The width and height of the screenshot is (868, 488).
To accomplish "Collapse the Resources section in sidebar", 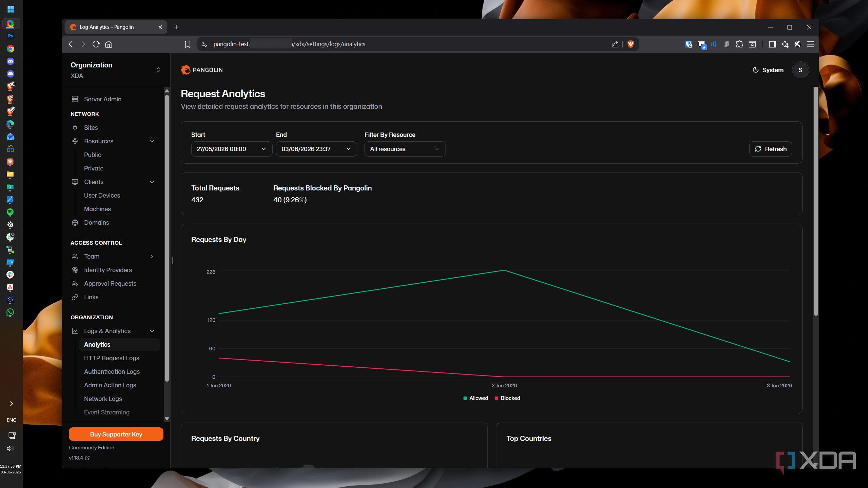I will [x=152, y=141].
